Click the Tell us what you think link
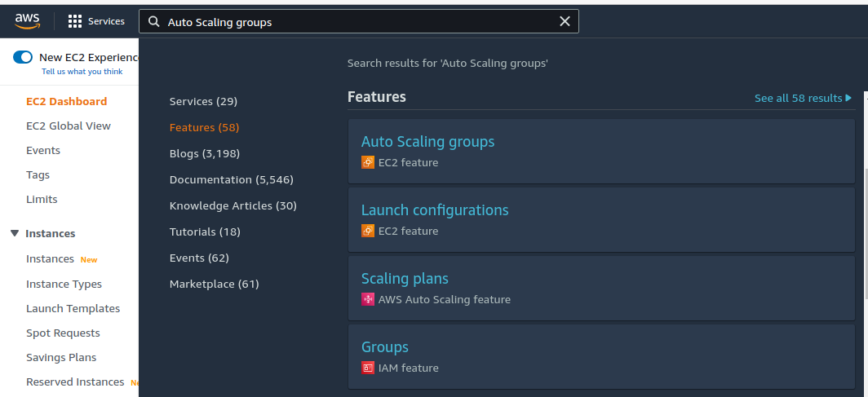The height and width of the screenshot is (397, 868). pyautogui.click(x=82, y=72)
